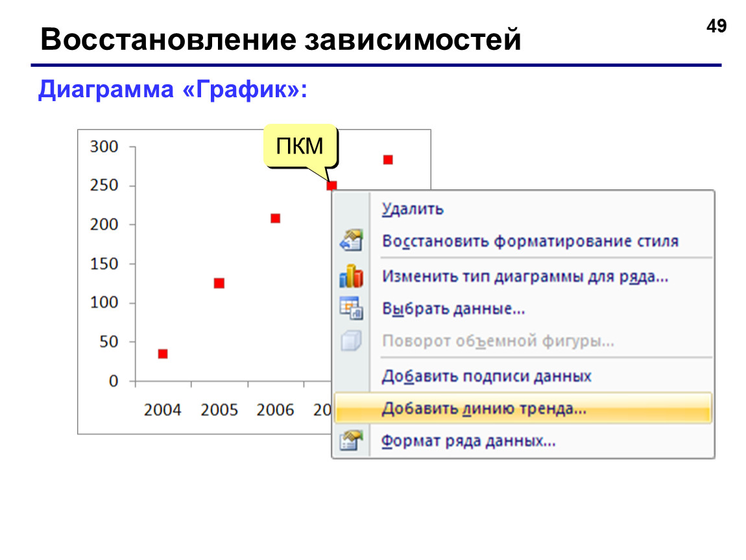Click the Format data series icon
This screenshot has width=746, height=560.
(351, 440)
